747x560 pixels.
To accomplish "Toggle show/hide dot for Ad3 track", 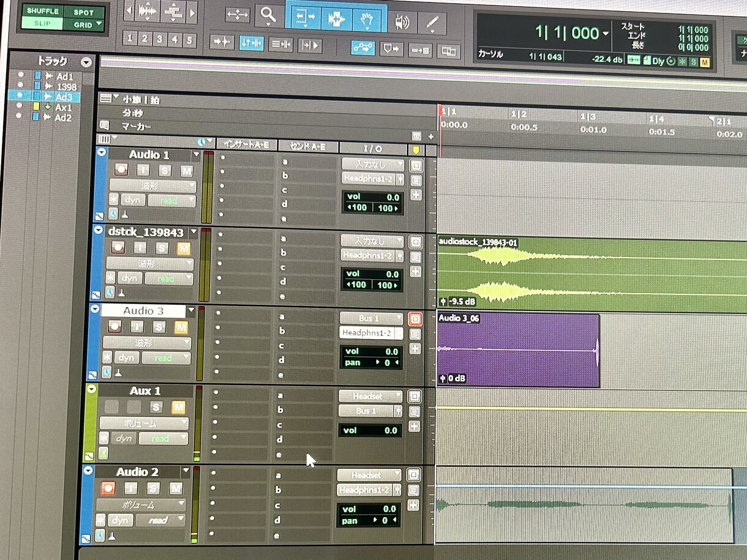I will coord(20,95).
